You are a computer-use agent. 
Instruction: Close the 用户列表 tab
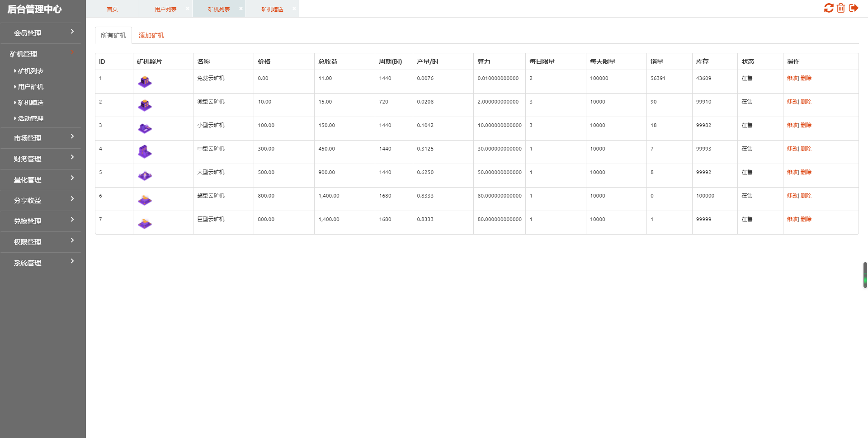[188, 9]
